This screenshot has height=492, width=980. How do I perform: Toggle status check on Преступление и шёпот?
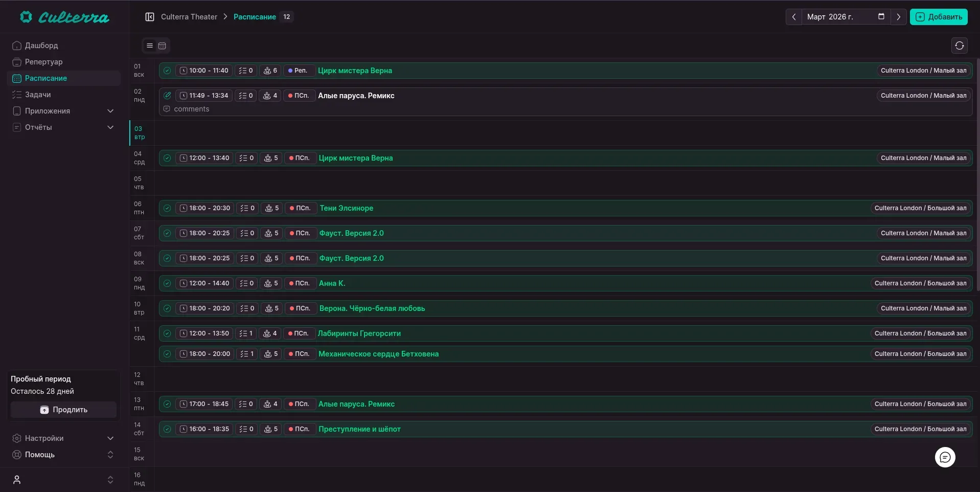(167, 429)
